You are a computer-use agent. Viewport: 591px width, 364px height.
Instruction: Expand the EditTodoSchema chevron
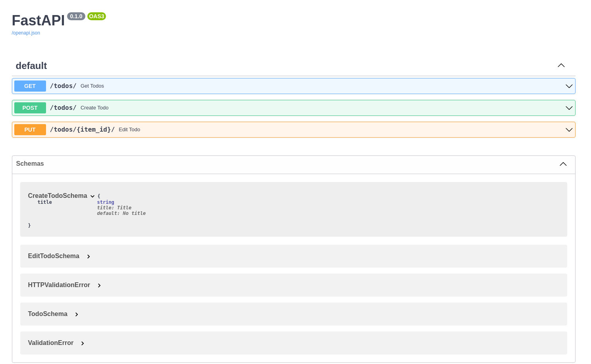pos(89,257)
